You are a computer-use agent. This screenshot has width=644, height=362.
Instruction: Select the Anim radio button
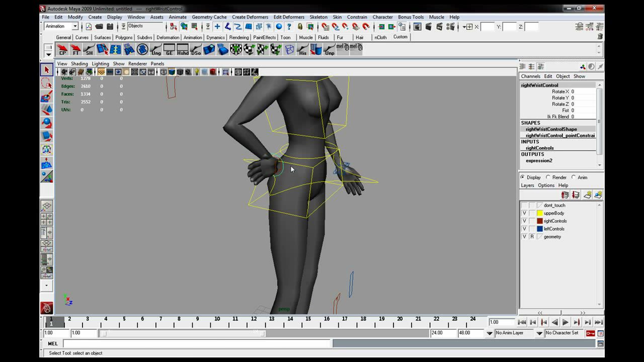tap(579, 177)
